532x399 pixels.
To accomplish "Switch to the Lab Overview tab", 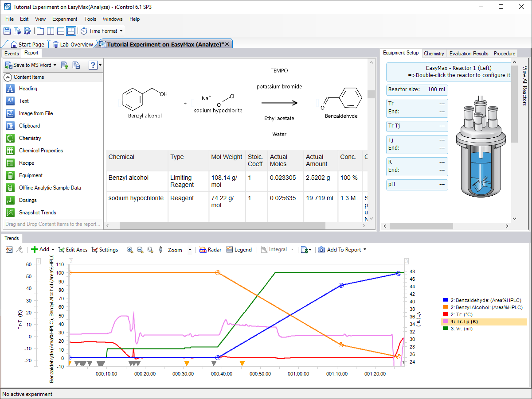I will tap(73, 44).
